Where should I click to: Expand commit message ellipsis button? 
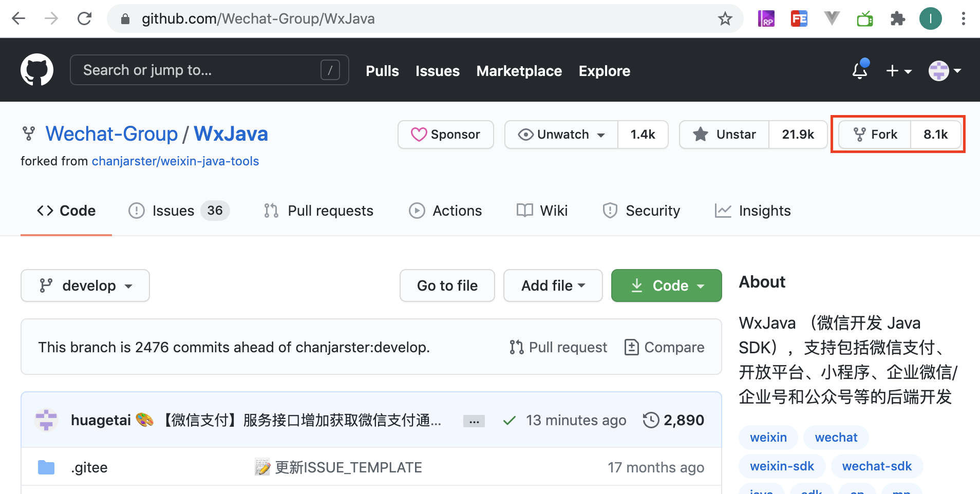(x=474, y=422)
